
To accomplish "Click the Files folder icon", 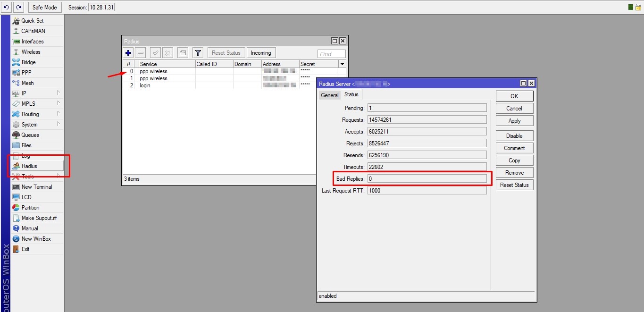I will click(x=16, y=145).
